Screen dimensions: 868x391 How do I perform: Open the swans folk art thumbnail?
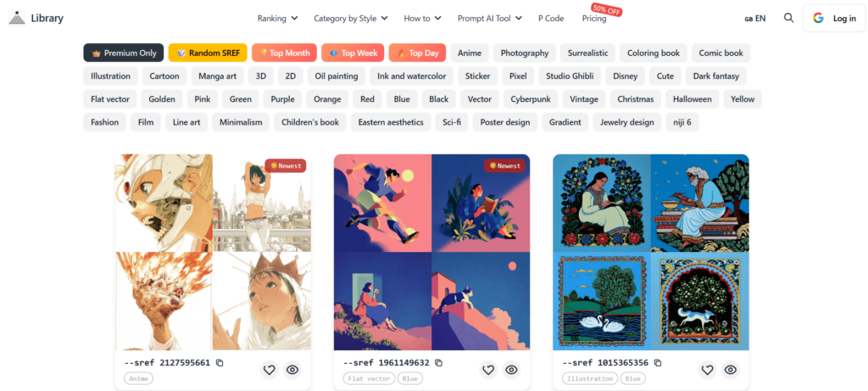602,302
